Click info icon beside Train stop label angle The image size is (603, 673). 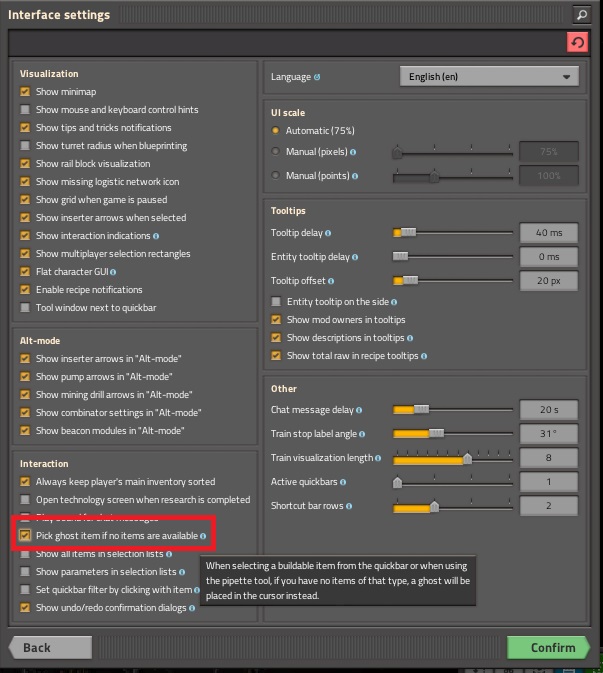pyautogui.click(x=364, y=434)
